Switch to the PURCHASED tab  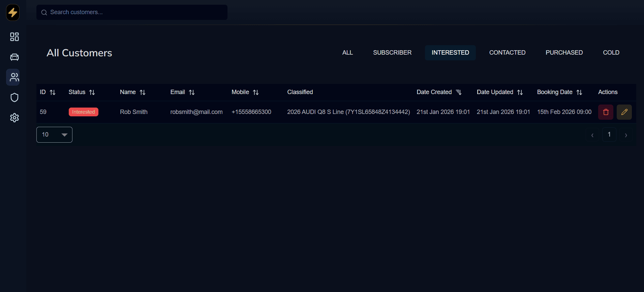coord(564,53)
